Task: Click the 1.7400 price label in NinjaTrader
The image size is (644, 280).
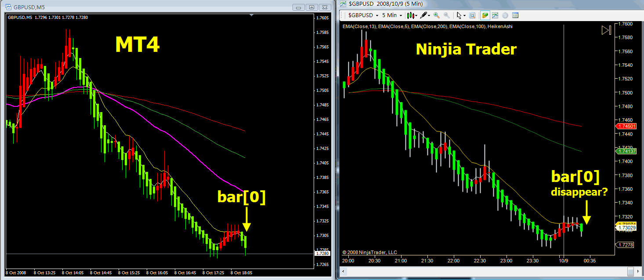Action: click(626, 161)
